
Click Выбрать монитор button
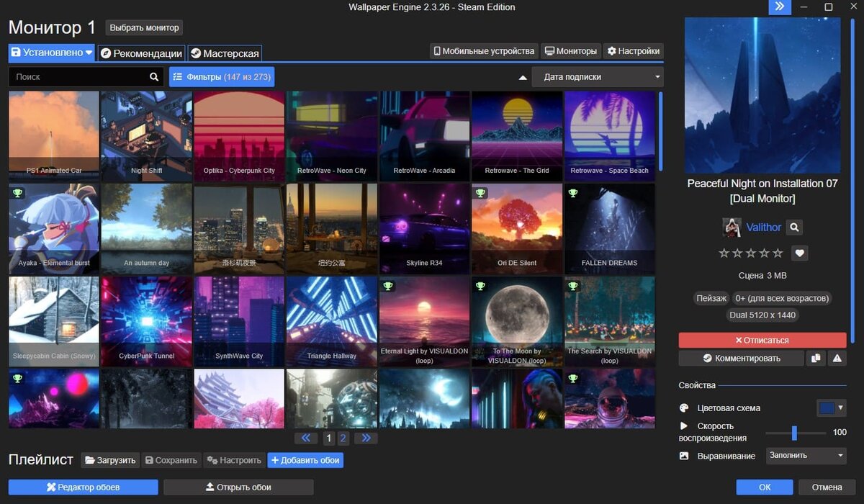(x=145, y=27)
